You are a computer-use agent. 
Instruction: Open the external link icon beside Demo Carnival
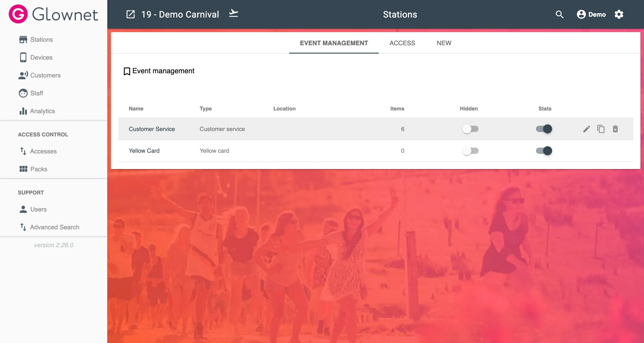(131, 14)
